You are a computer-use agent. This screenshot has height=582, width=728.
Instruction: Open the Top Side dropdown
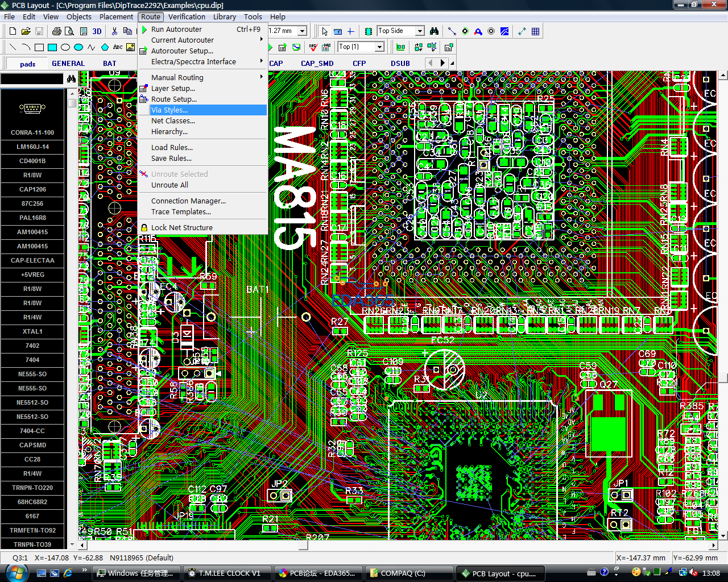point(420,31)
